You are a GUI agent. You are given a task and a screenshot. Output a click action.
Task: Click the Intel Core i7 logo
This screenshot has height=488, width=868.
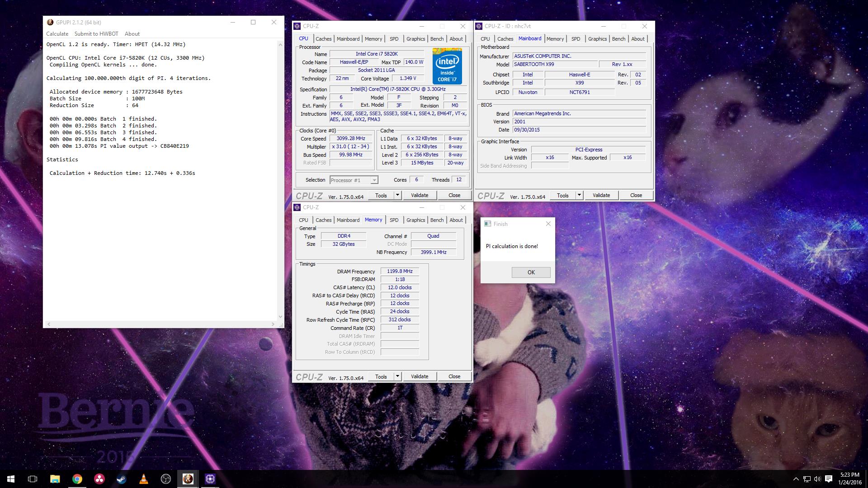(x=447, y=66)
